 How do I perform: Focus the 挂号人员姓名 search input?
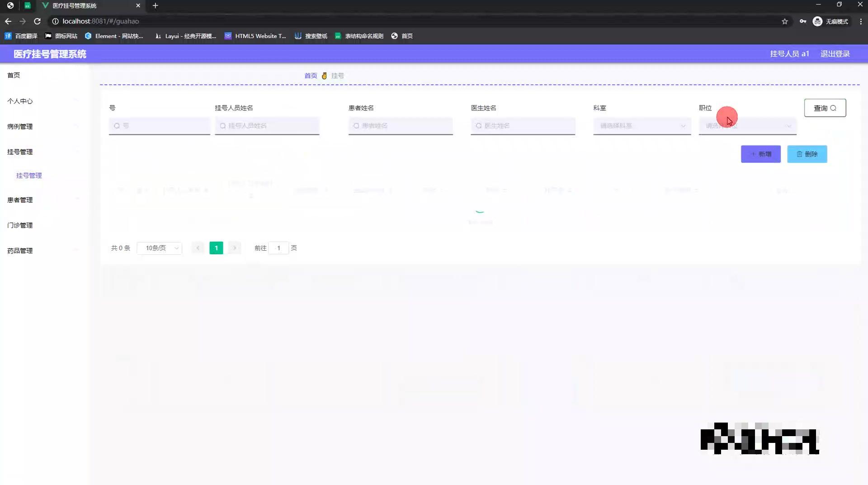pos(267,126)
